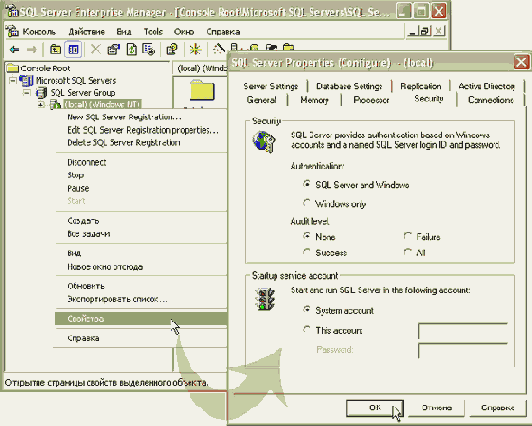
Task: Run the Wizard wand toolbar icon
Action: click(219, 49)
